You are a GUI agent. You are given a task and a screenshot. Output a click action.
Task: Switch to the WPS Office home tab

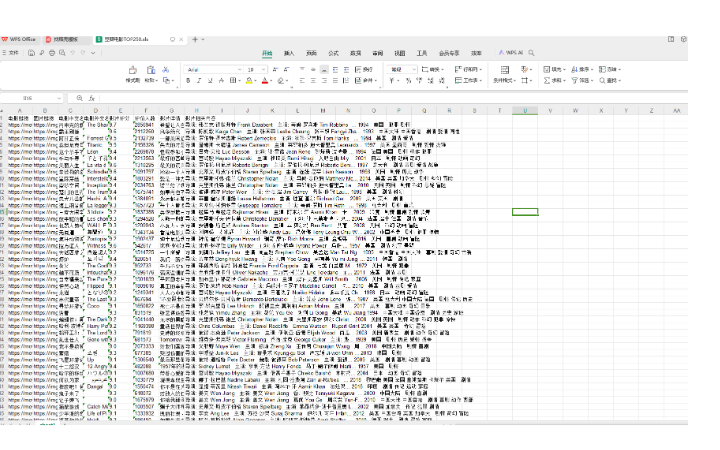(19, 39)
